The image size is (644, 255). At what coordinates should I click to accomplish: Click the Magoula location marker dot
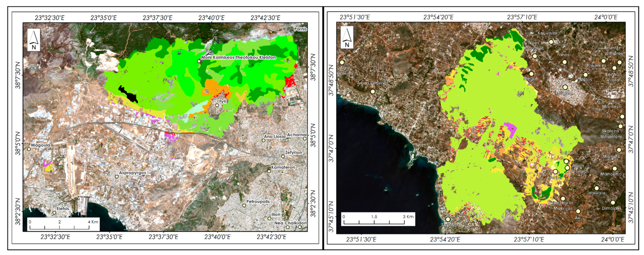coord(29,149)
